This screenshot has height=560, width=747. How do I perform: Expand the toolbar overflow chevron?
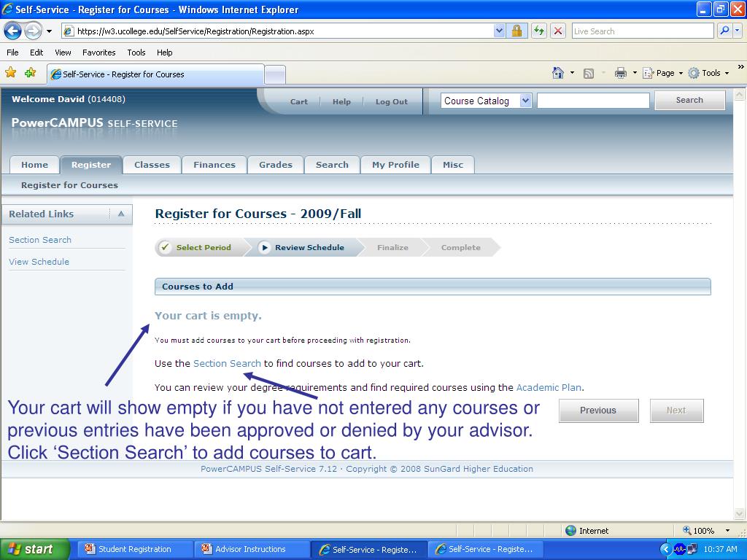coord(741,67)
